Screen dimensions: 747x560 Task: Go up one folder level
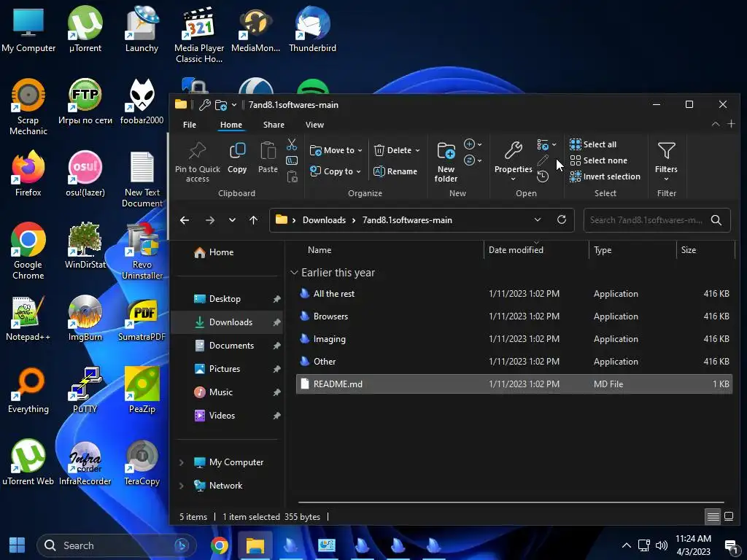tap(253, 220)
